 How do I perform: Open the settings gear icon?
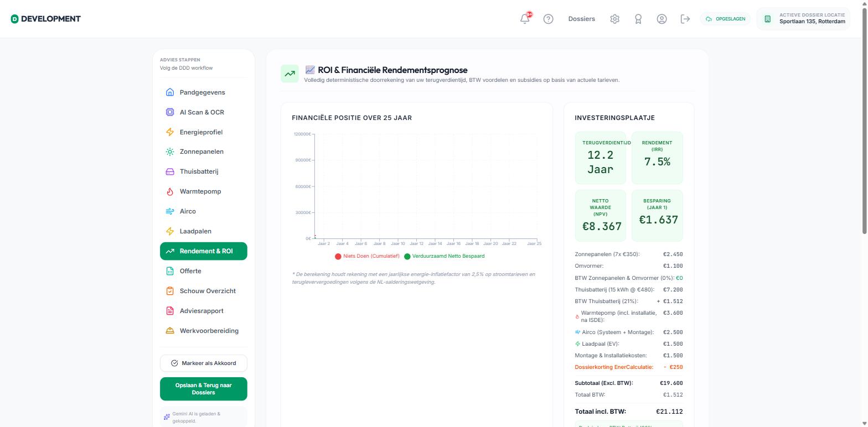pyautogui.click(x=614, y=19)
